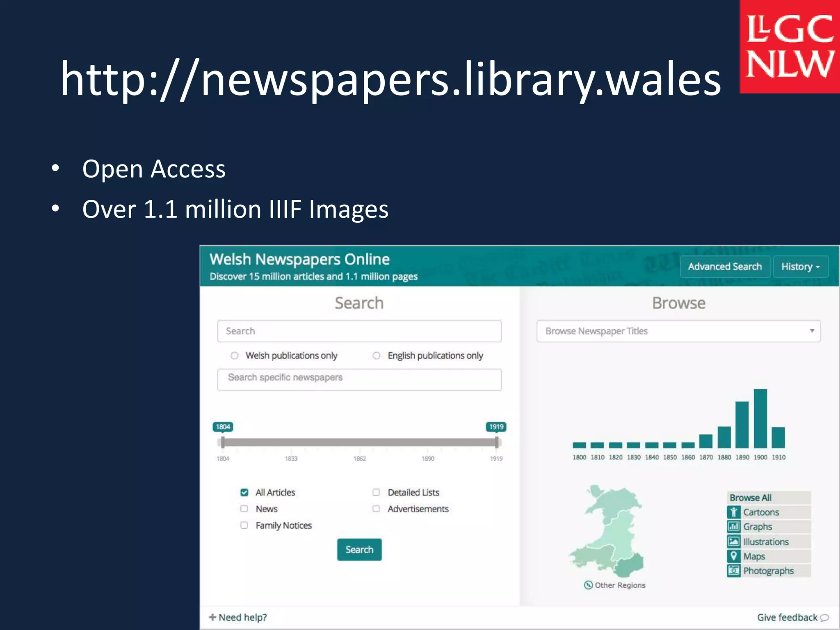This screenshot has width=840, height=630.
Task: Click the plus icon beside Need help
Action: click(212, 617)
